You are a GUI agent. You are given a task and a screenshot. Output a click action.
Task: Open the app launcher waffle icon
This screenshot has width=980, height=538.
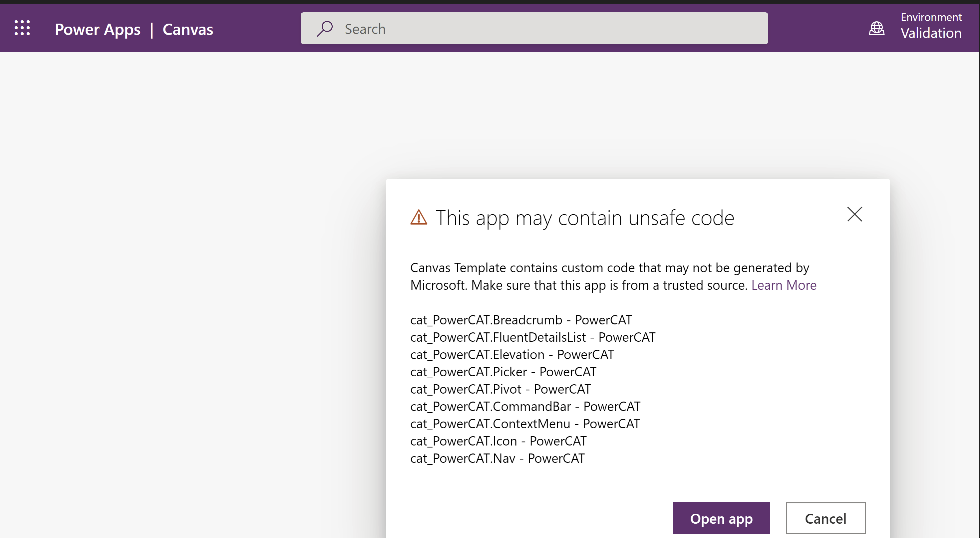click(22, 28)
